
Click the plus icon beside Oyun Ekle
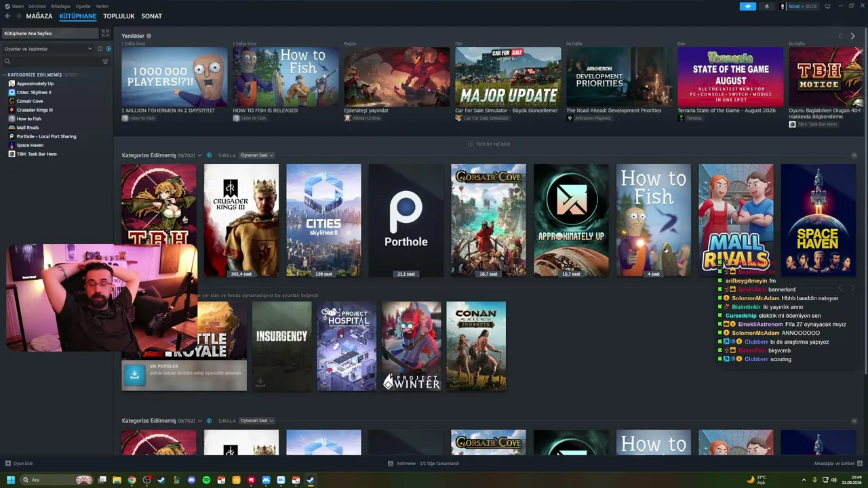click(x=8, y=464)
